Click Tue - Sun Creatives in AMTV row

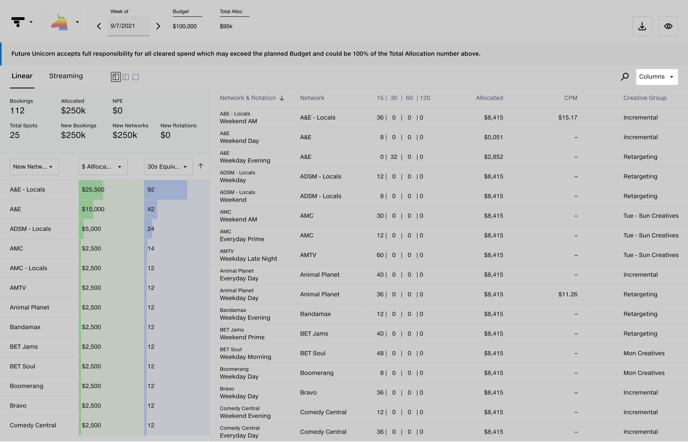pos(651,255)
